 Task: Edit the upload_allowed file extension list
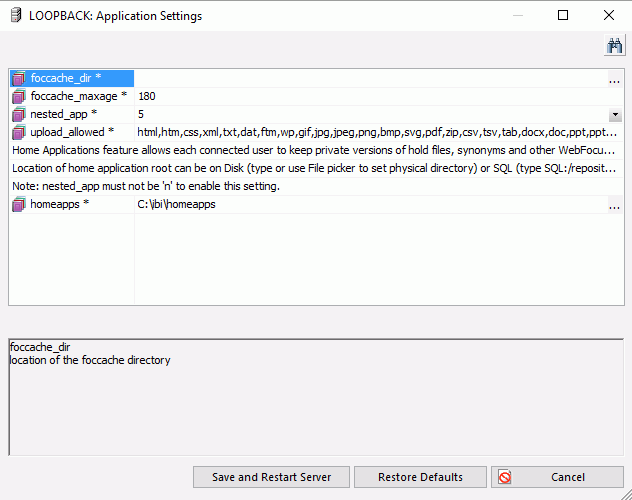tap(378, 132)
